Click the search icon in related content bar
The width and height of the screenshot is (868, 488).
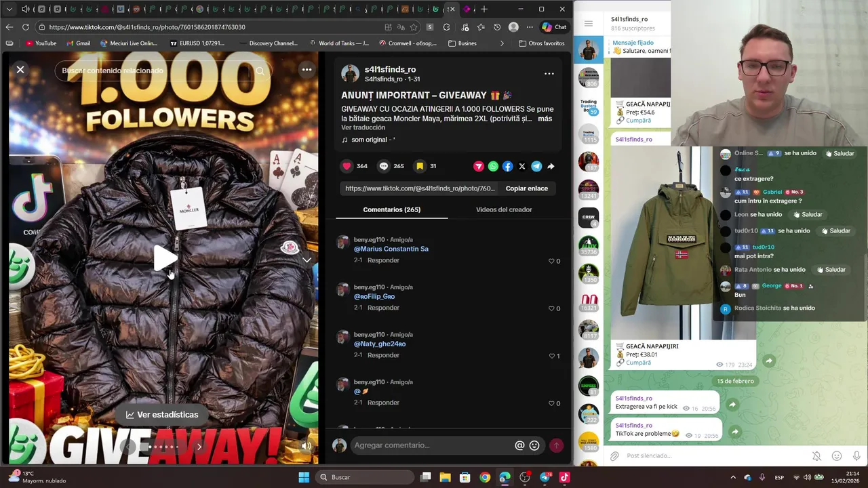(x=260, y=70)
